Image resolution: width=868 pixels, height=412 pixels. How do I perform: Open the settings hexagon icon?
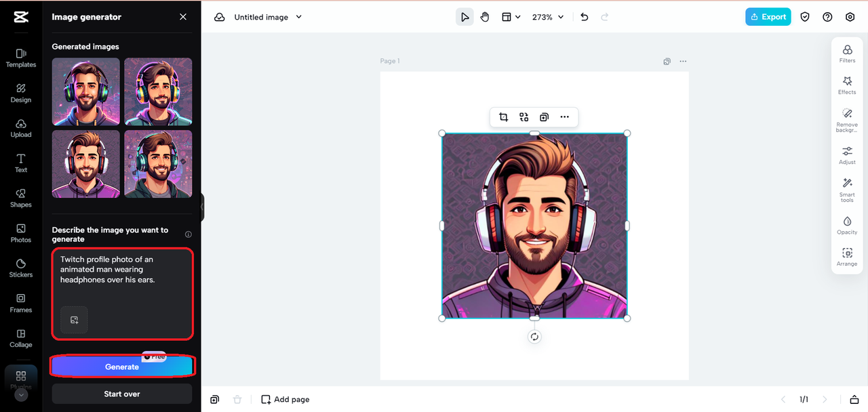(850, 17)
